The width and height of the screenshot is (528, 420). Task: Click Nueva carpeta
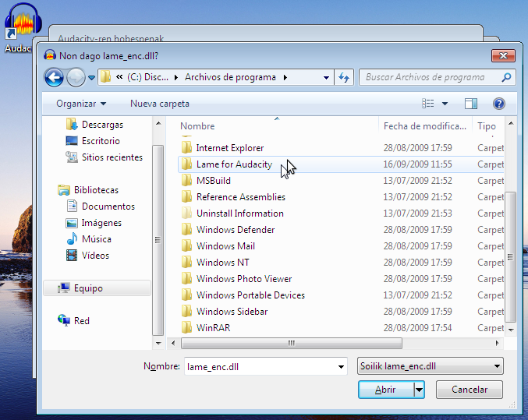point(160,104)
